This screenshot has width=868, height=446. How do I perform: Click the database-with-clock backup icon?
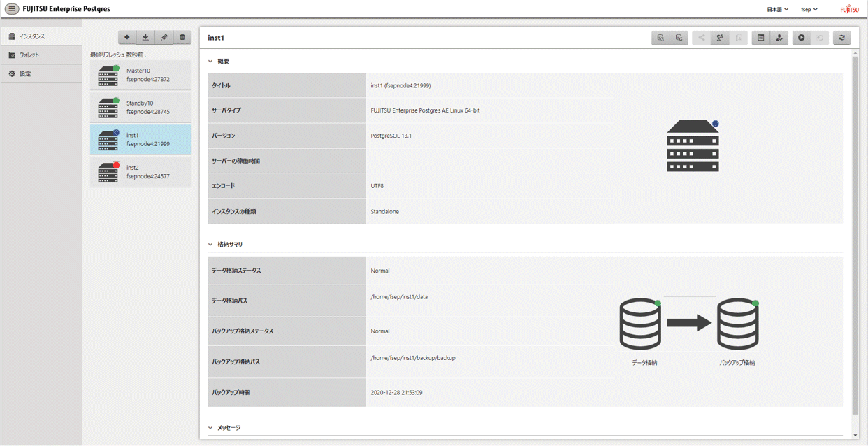pos(660,38)
